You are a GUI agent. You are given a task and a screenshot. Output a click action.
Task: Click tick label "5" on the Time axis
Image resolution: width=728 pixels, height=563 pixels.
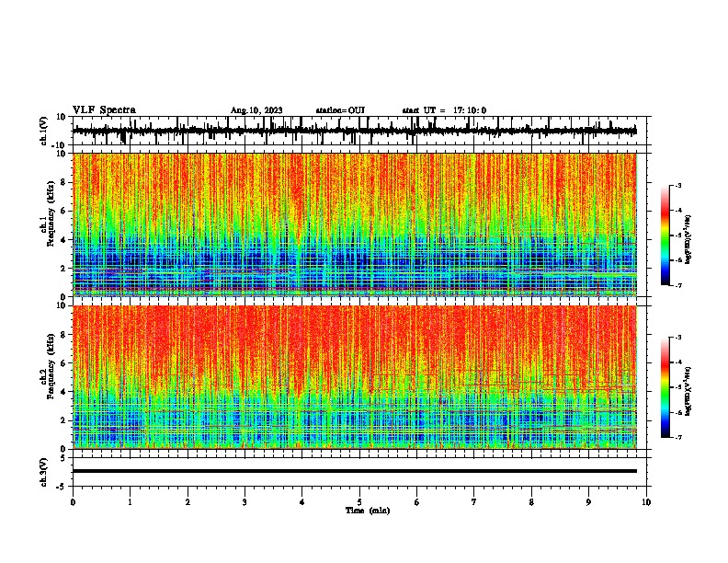[x=359, y=502]
